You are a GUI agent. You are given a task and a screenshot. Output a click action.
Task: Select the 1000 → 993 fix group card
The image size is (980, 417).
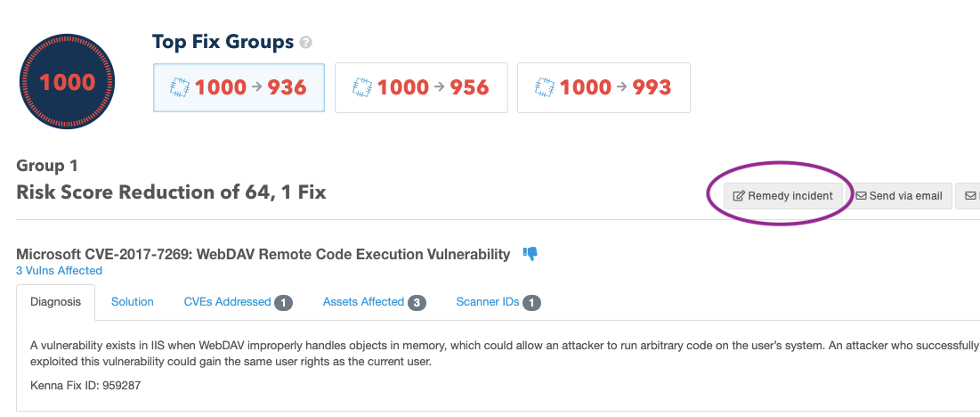[x=603, y=87]
